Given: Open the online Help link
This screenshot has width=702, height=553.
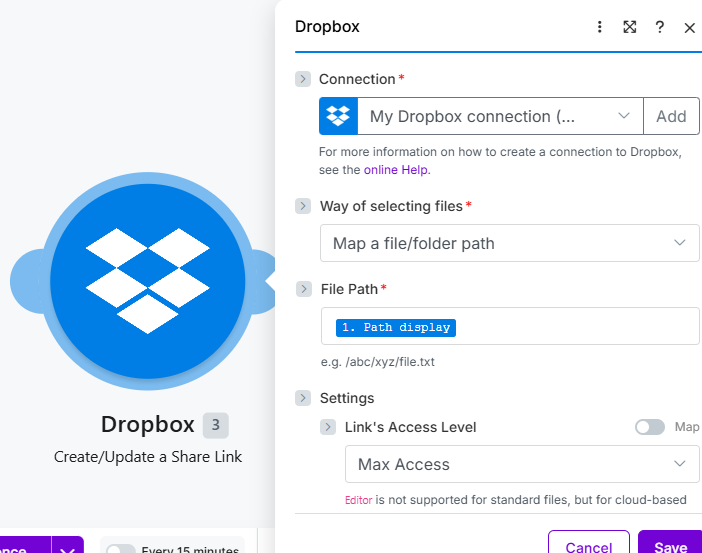Looking at the screenshot, I should pos(396,170).
